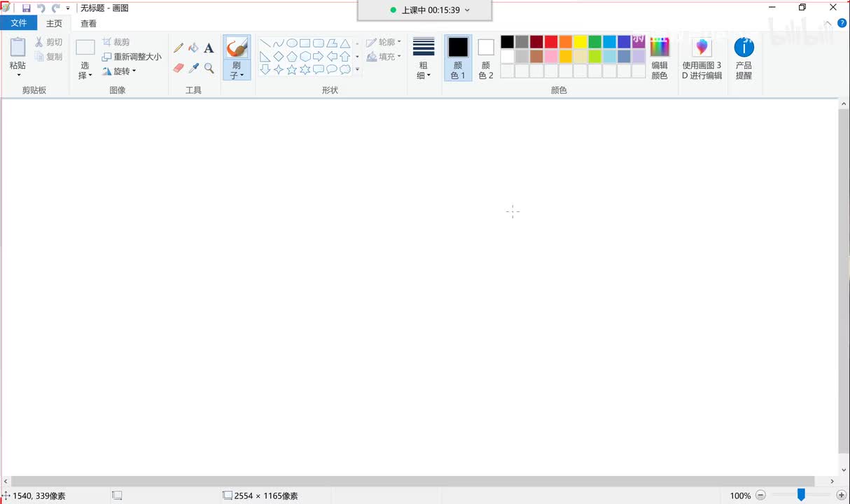Screen dimensions: 850x504
Task: Pick the red color swatch
Action: [551, 42]
